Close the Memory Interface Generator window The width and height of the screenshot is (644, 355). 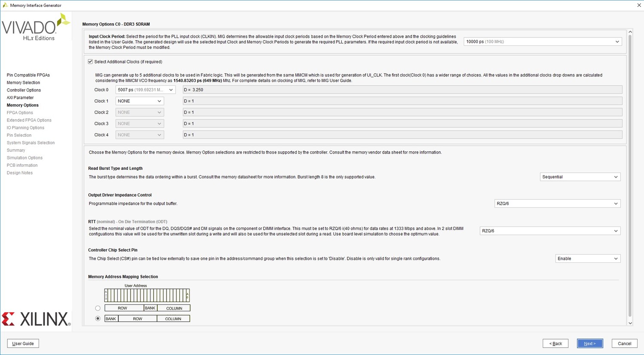point(639,5)
